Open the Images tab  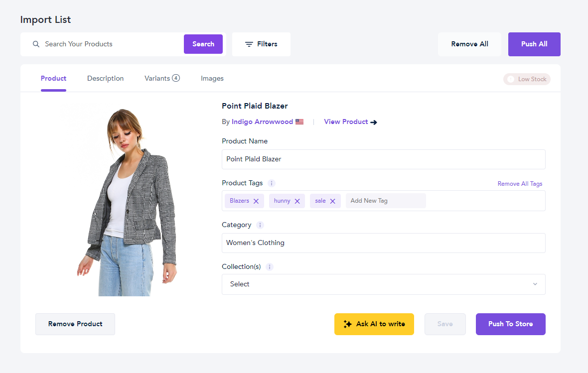[x=212, y=78]
